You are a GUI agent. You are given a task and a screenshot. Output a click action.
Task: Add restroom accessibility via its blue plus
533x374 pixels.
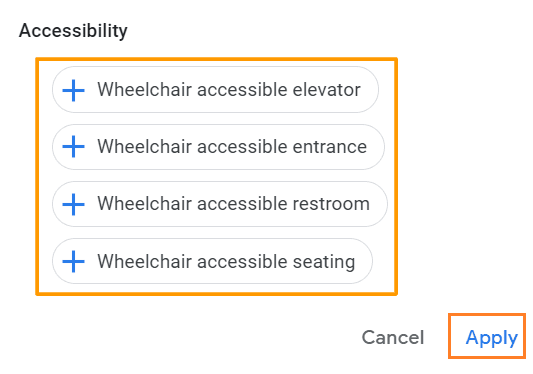click(x=73, y=204)
